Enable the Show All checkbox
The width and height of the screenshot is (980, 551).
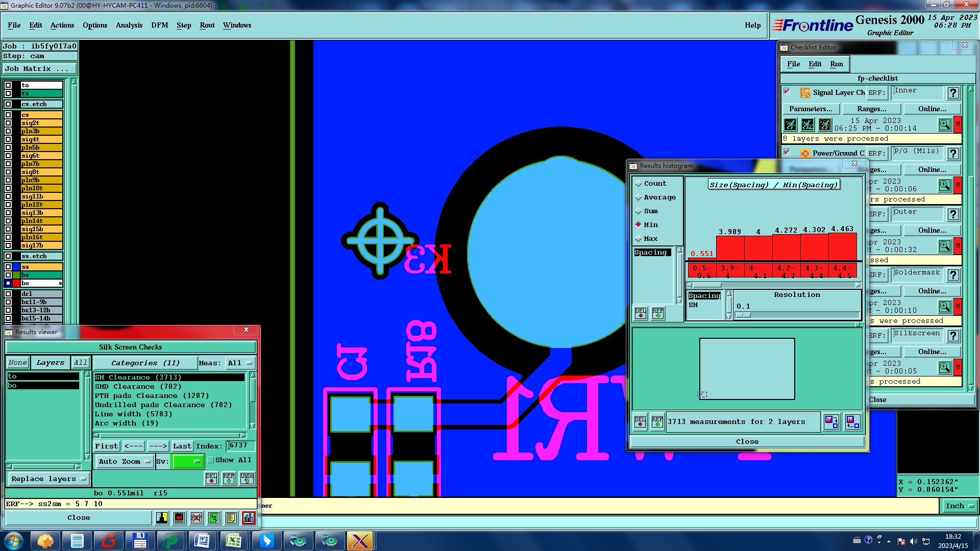pos(211,460)
